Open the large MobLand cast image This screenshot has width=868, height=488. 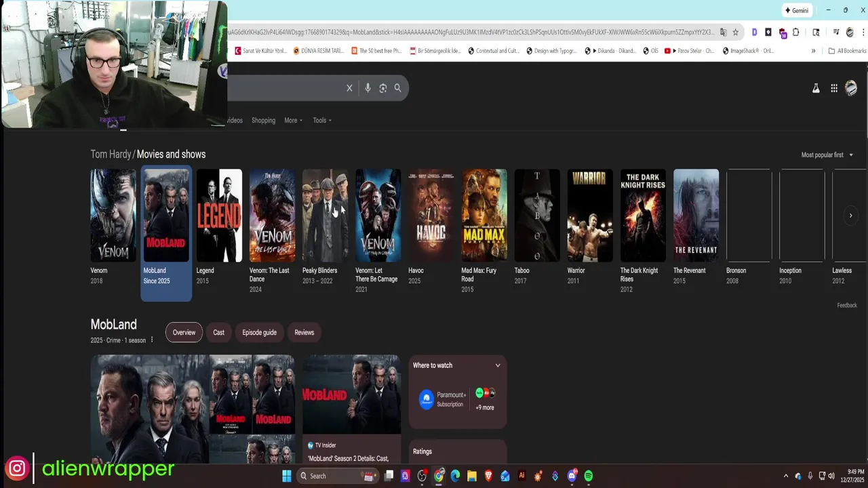click(150, 409)
